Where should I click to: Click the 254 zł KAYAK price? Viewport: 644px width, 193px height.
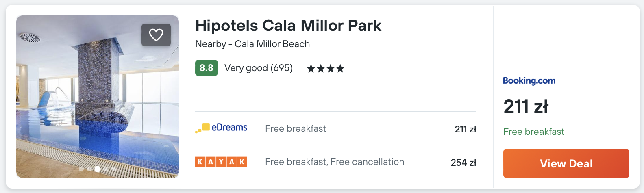(463, 163)
